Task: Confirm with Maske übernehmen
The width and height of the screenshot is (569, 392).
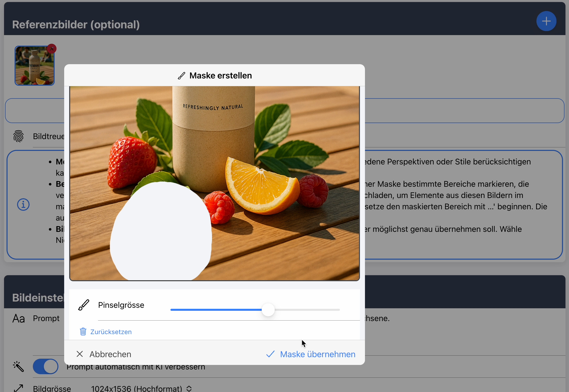Action: click(317, 354)
